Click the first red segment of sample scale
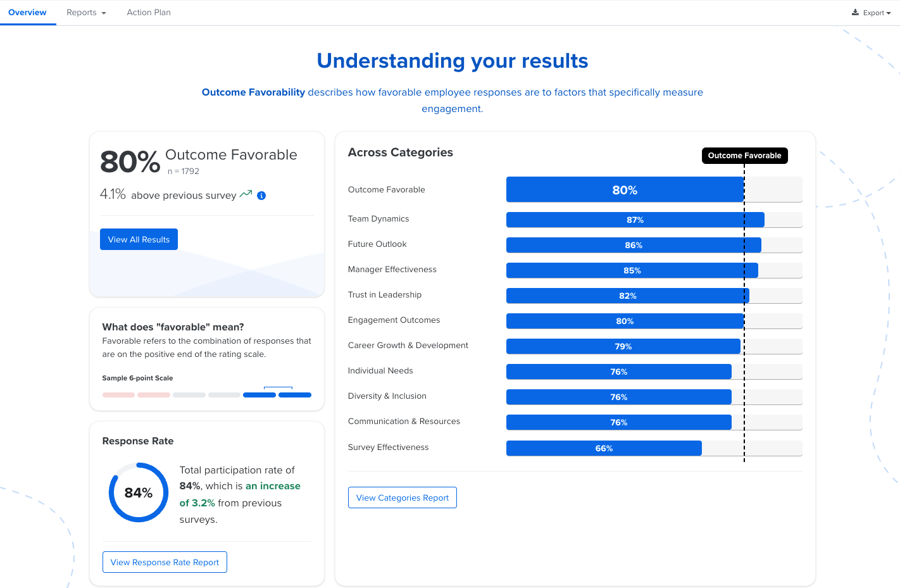 coord(118,395)
